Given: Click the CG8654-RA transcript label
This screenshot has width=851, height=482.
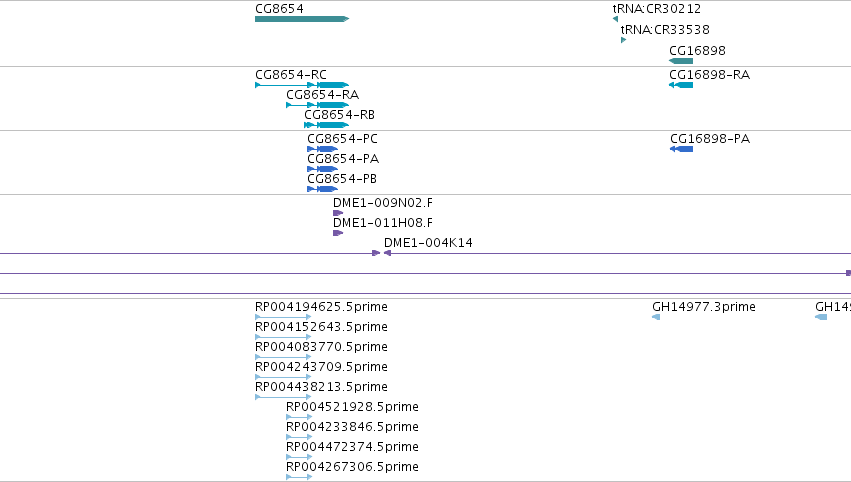Looking at the screenshot, I should [x=322, y=94].
